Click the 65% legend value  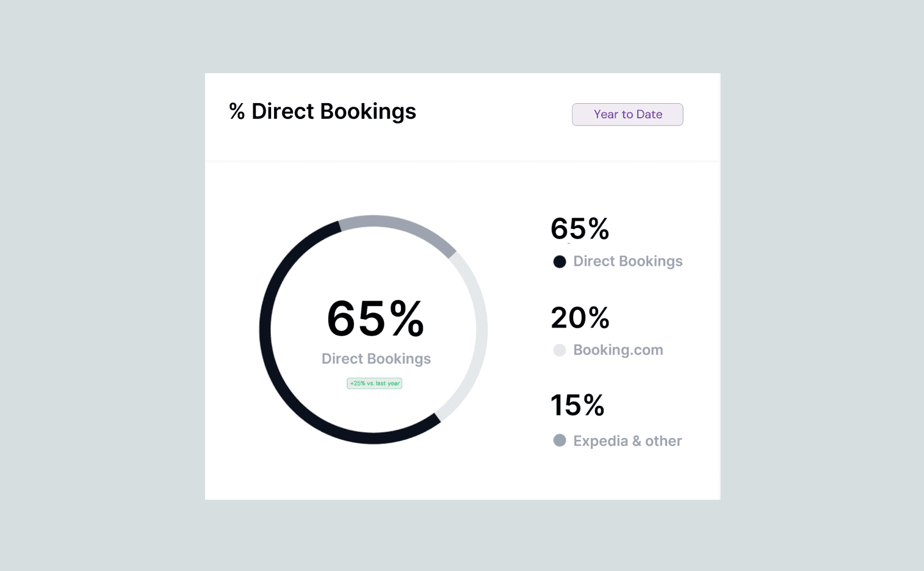[580, 229]
